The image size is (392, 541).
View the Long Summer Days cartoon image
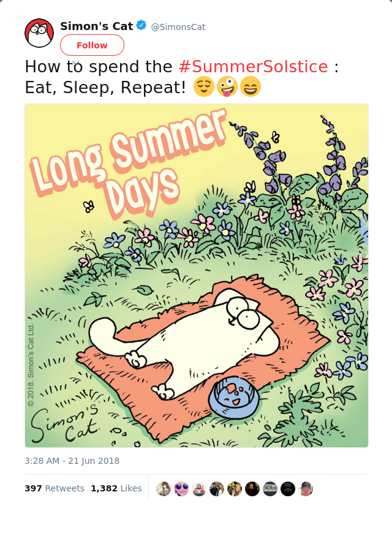click(197, 275)
